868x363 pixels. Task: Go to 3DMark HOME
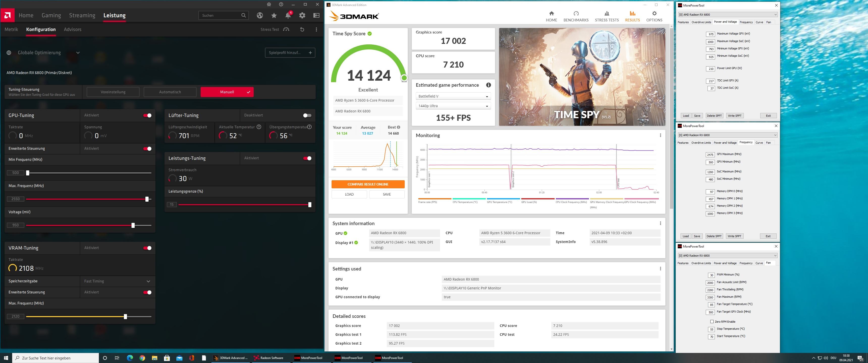[551, 16]
